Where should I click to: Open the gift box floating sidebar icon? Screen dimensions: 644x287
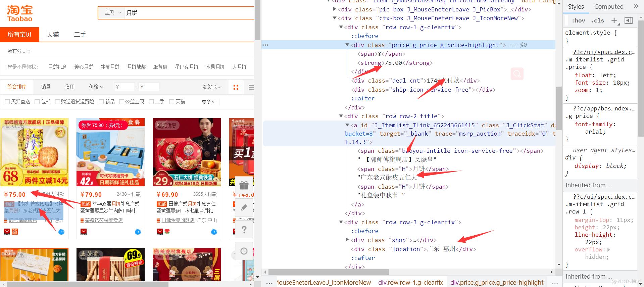244,185
